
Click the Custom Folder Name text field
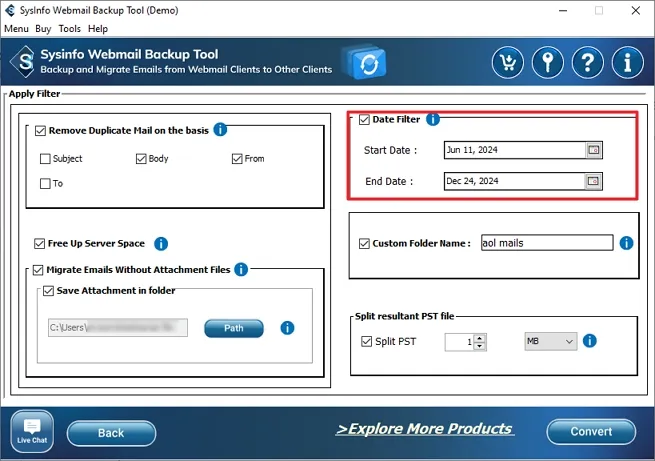click(547, 243)
